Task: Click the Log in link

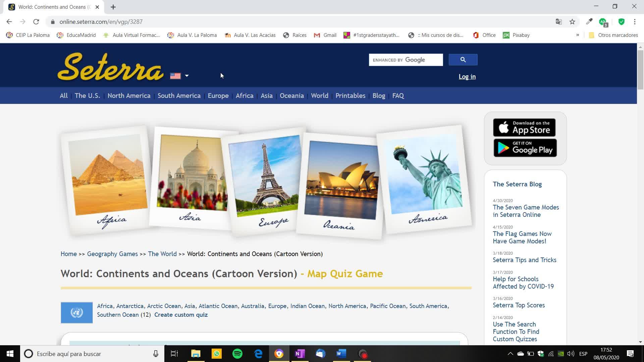Action: (x=467, y=77)
